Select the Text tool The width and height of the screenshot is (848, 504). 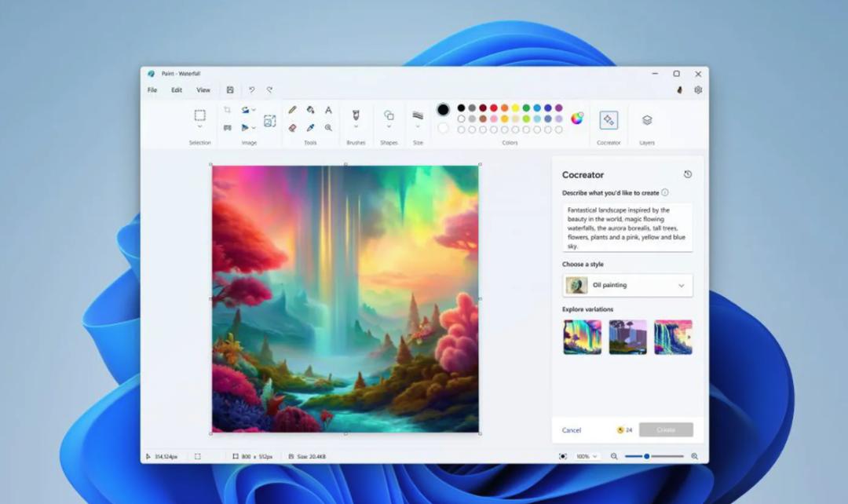click(x=328, y=110)
